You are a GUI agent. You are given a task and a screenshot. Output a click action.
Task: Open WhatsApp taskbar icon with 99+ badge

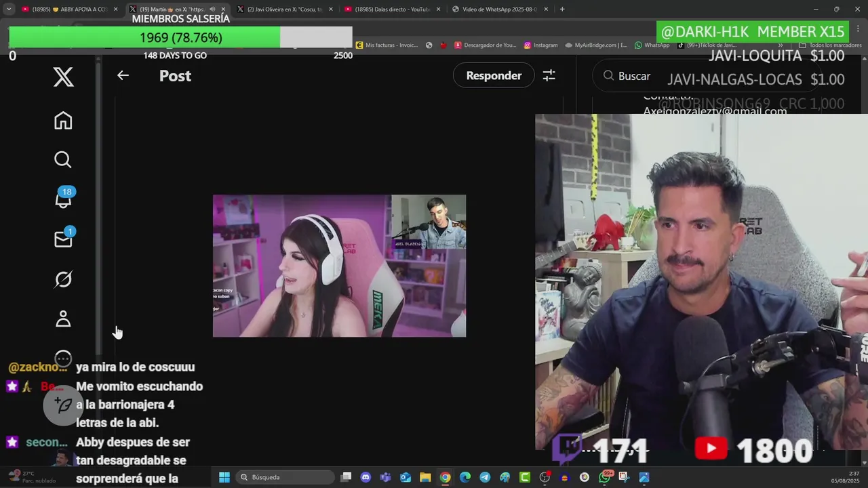tap(605, 476)
